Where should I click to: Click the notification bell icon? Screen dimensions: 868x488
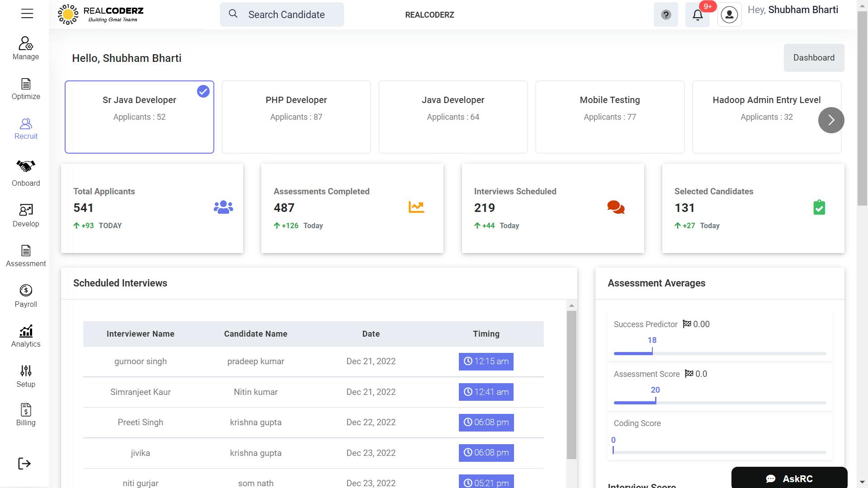(x=698, y=15)
